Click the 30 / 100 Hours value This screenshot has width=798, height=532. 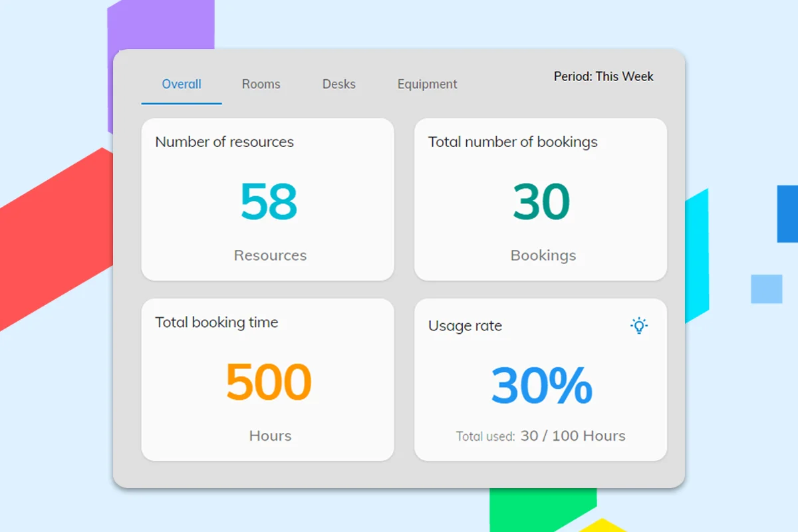pyautogui.click(x=573, y=436)
